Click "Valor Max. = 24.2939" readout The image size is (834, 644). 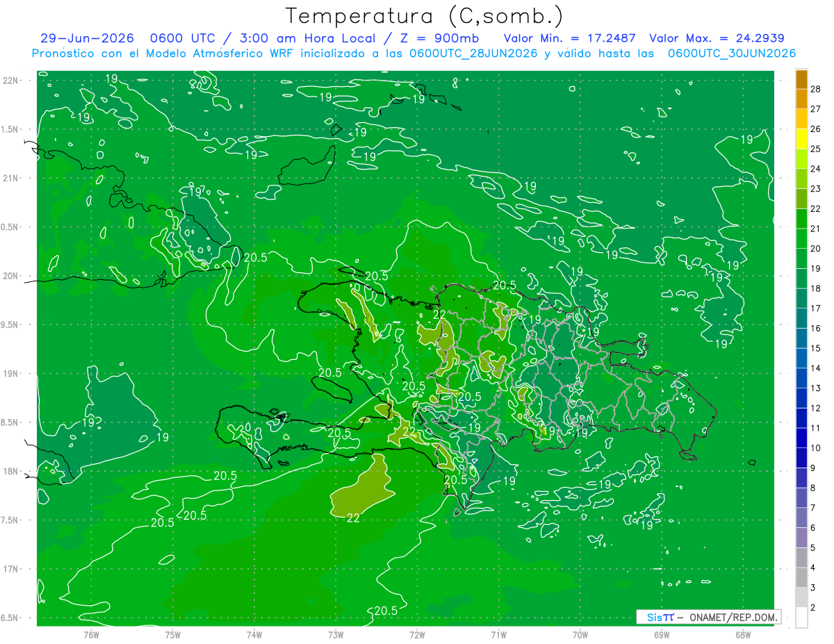(x=717, y=38)
